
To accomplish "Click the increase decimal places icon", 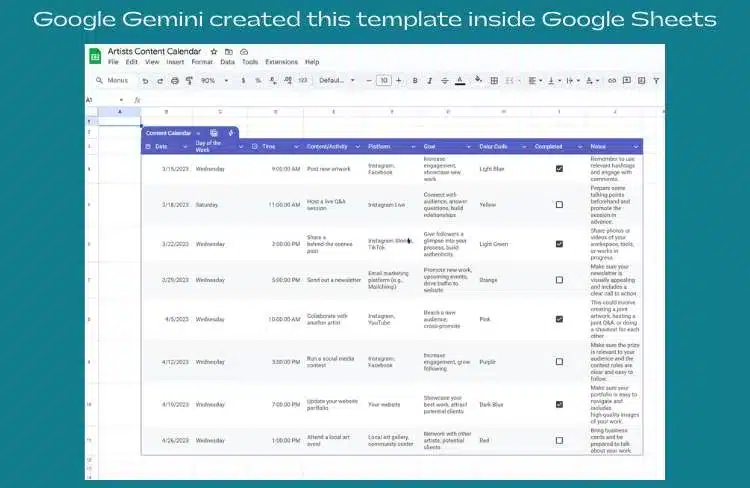I will coord(288,81).
